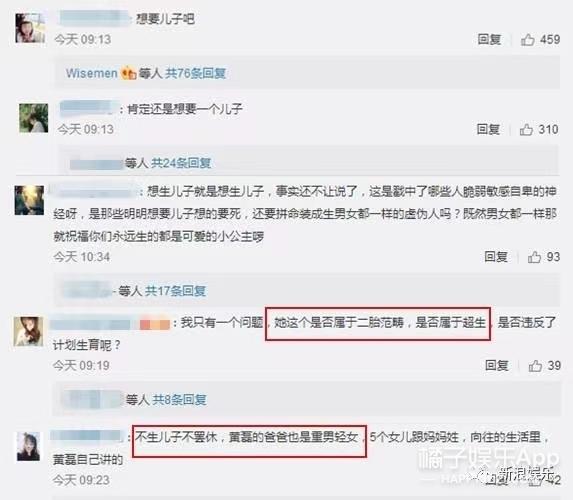
Task: Open avatar of second commenter with green photo
Action: (x=34, y=118)
